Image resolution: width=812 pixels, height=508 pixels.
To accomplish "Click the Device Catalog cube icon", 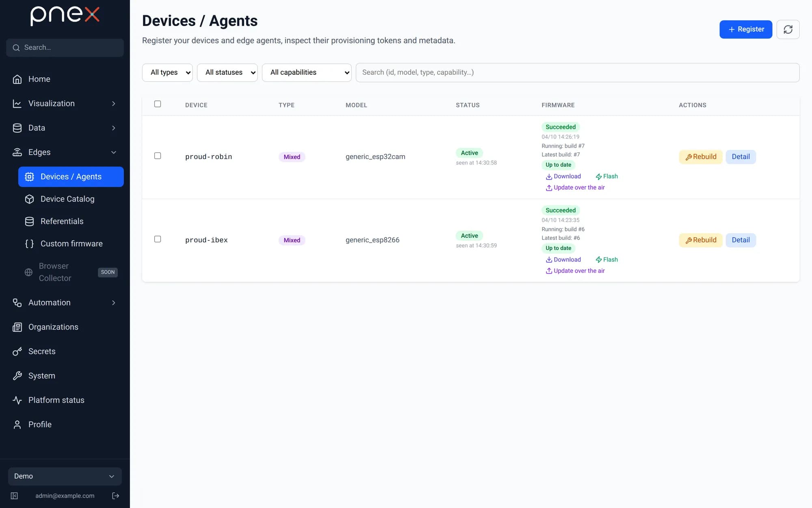I will (x=29, y=199).
